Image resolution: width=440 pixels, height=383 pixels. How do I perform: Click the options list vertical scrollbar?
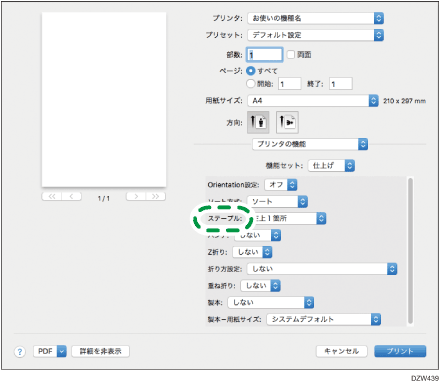(410, 251)
